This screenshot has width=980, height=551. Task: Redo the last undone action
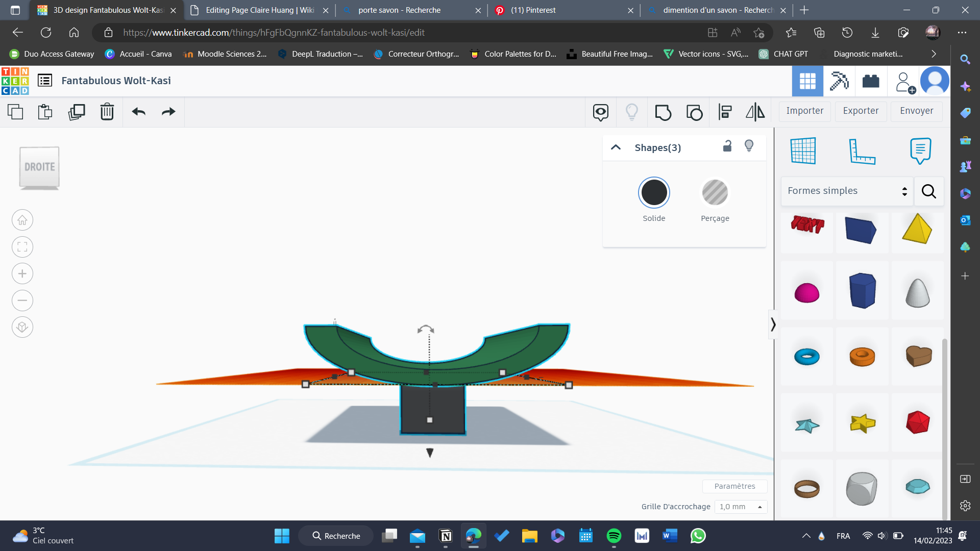click(168, 112)
